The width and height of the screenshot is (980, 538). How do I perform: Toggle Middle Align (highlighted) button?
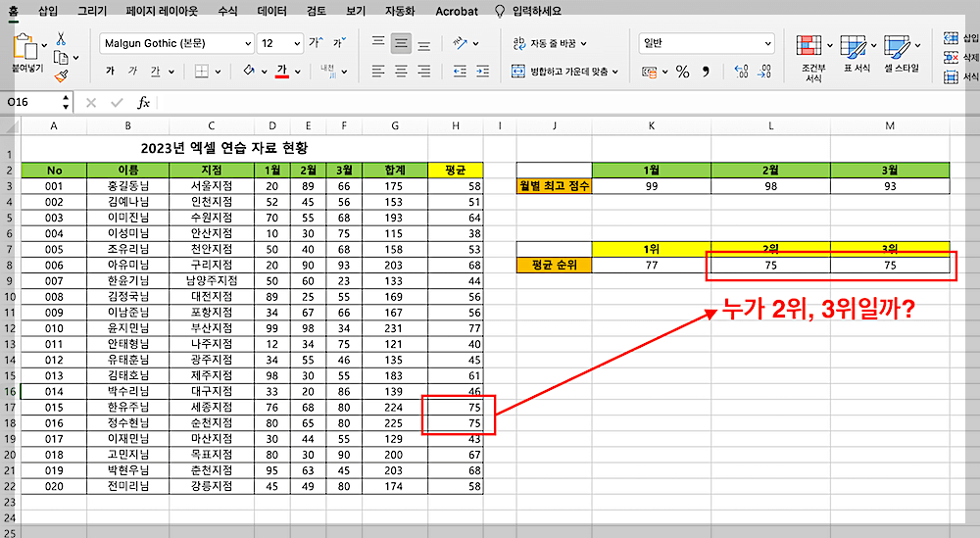[401, 43]
